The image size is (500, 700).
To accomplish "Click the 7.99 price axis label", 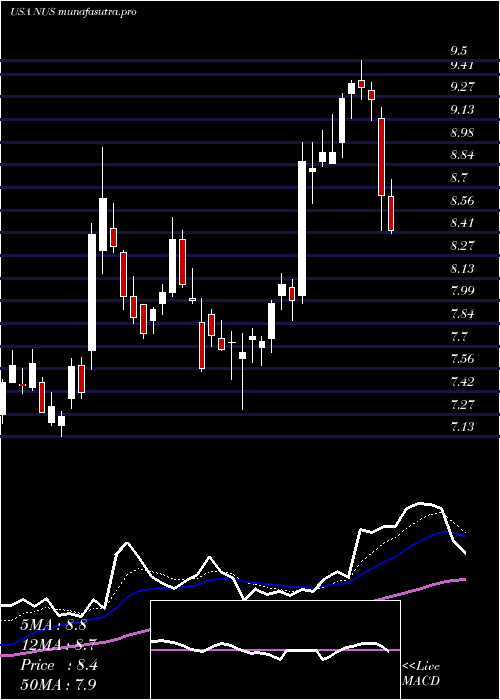I will pyautogui.click(x=462, y=291).
